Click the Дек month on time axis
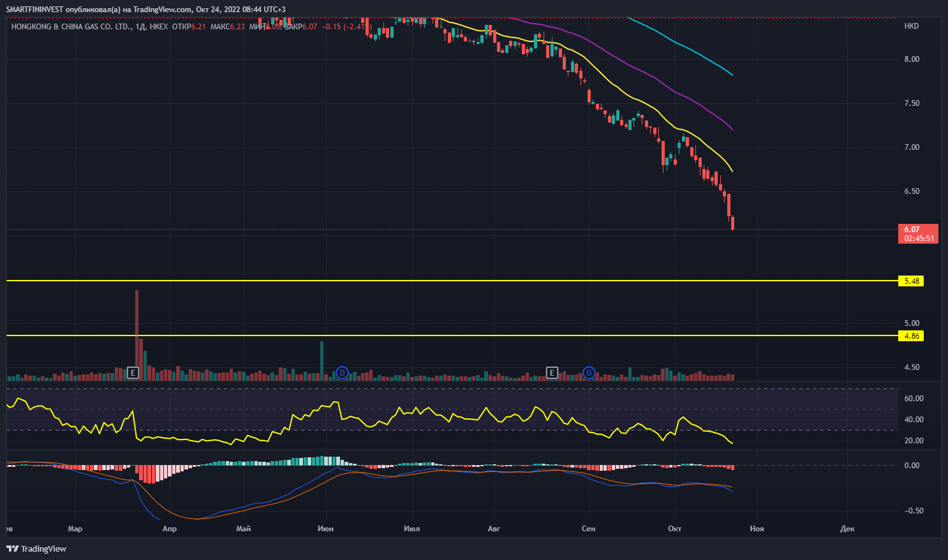Screen dimensions: 948x560 (847, 529)
